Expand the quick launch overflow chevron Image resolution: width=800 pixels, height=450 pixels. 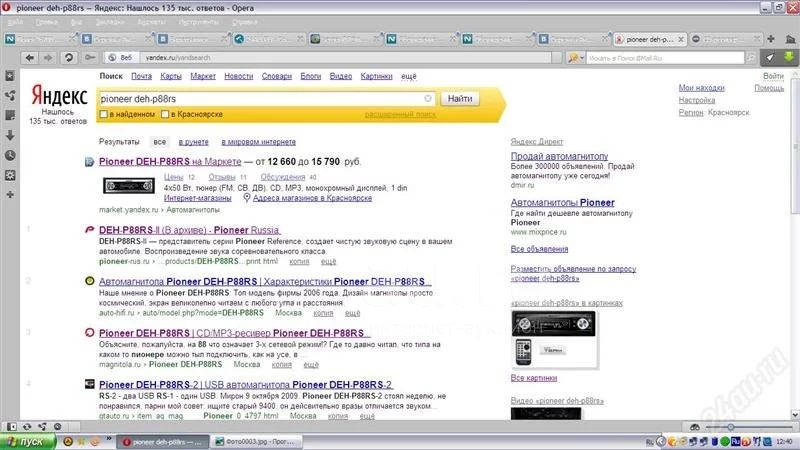109,439
